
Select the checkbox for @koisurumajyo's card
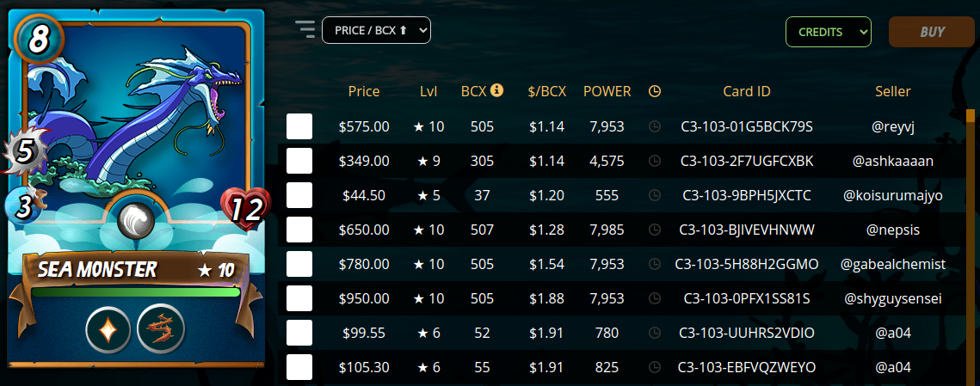[299, 195]
